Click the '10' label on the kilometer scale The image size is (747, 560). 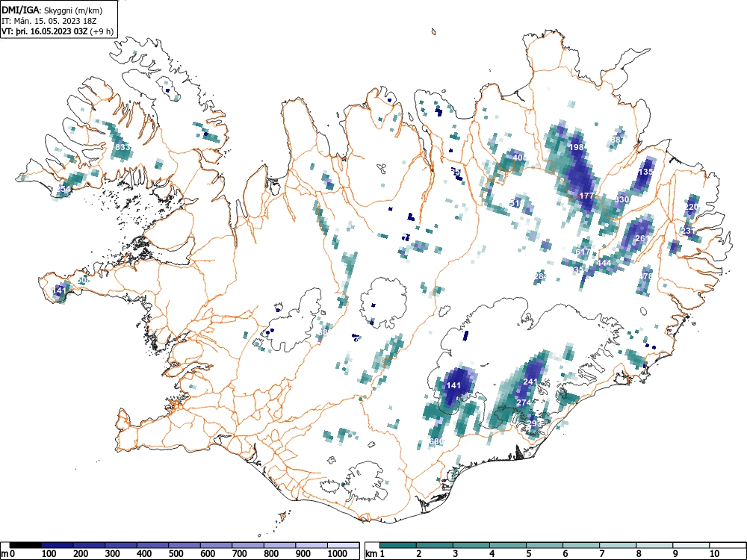(714, 554)
